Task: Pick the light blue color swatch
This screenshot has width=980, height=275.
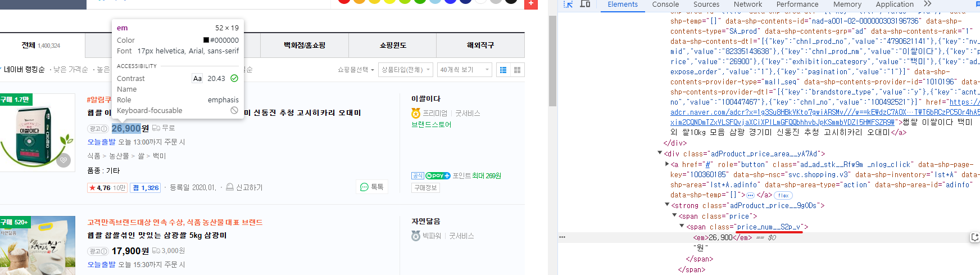Action: [435, 1]
